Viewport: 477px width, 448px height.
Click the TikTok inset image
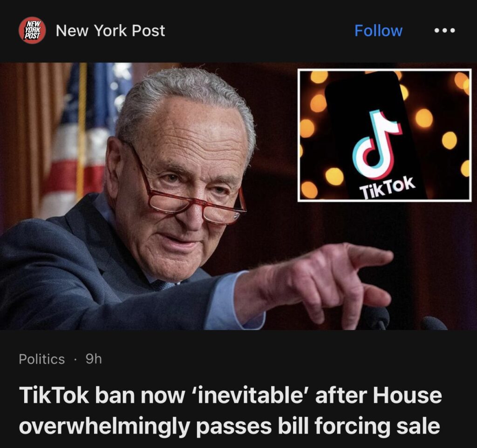(384, 135)
